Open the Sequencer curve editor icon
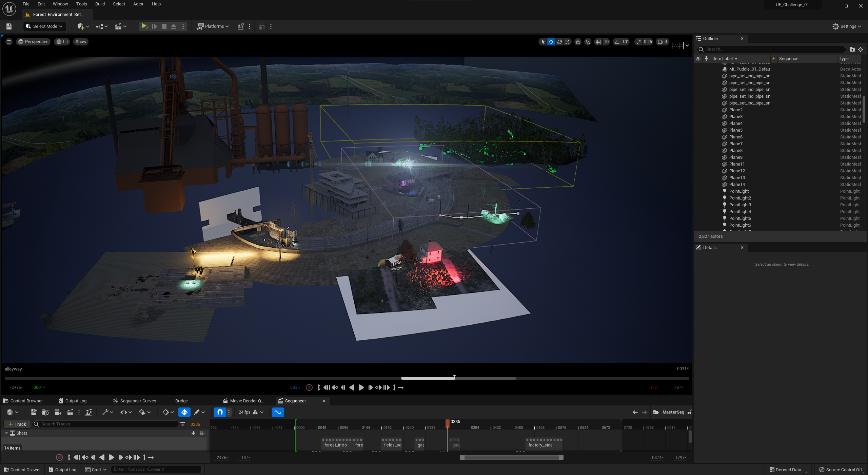This screenshot has width=868, height=475. (x=278, y=412)
